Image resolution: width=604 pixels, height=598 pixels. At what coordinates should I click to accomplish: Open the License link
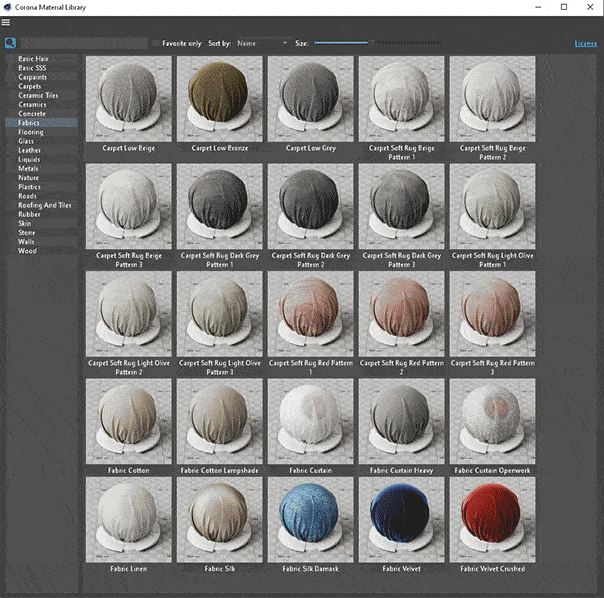[585, 44]
